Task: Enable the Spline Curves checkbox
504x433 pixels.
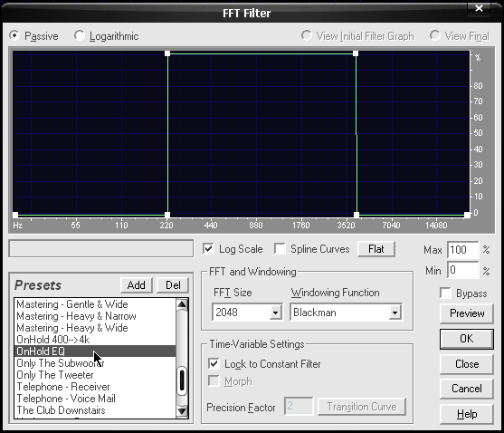Action: click(x=280, y=249)
